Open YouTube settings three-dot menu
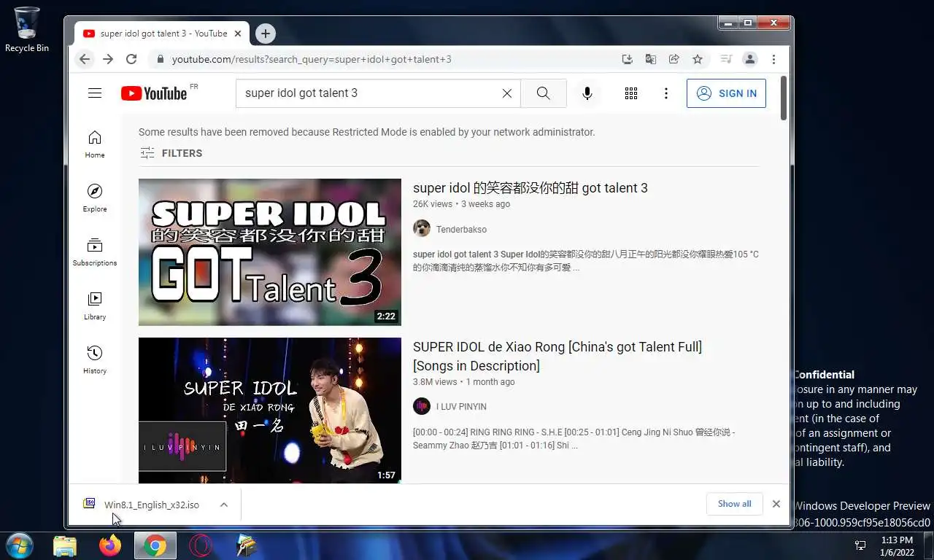This screenshot has width=934, height=560. pos(666,93)
